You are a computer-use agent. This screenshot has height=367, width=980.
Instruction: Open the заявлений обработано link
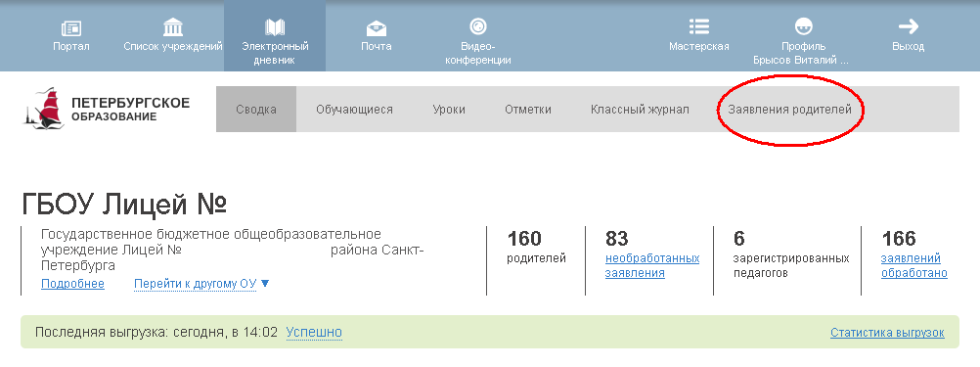pyautogui.click(x=913, y=266)
